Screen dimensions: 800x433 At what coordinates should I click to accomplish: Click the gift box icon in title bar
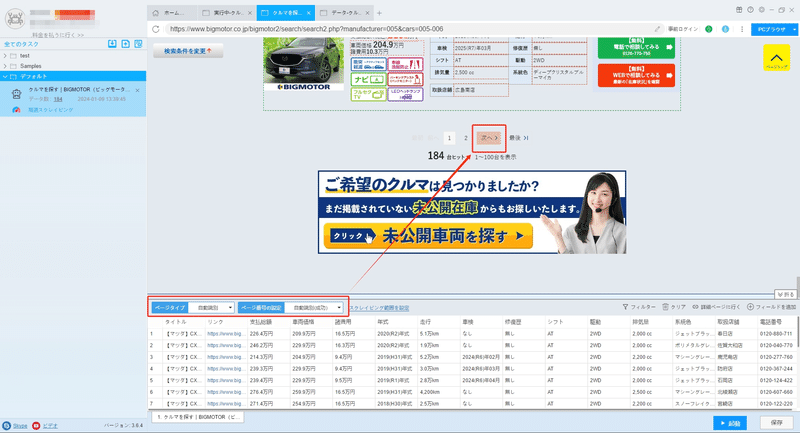pos(739,10)
